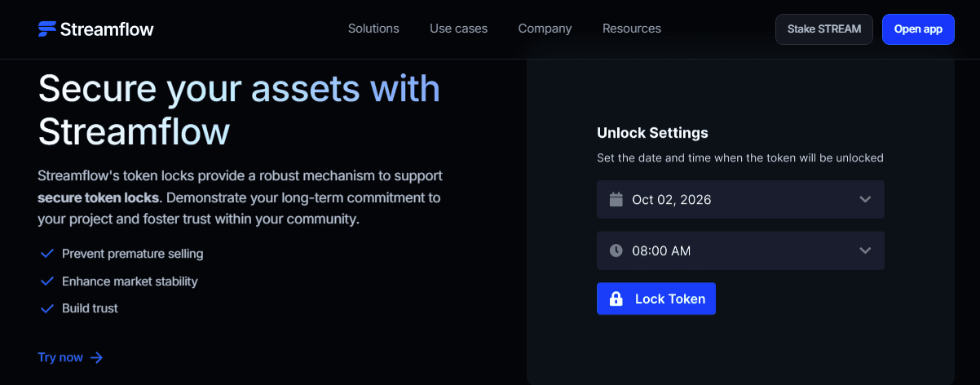Open the Use cases menu
This screenshot has height=385, width=980.
[x=458, y=29]
